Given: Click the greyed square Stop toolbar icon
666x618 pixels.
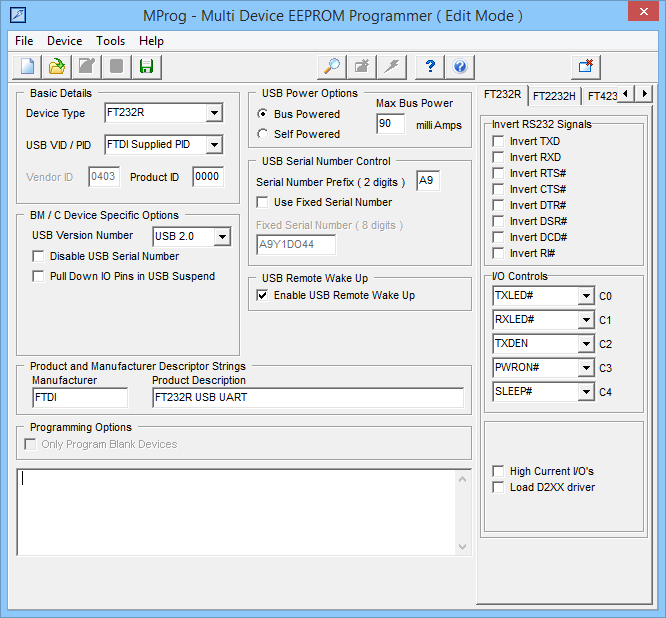Looking at the screenshot, I should 116,67.
